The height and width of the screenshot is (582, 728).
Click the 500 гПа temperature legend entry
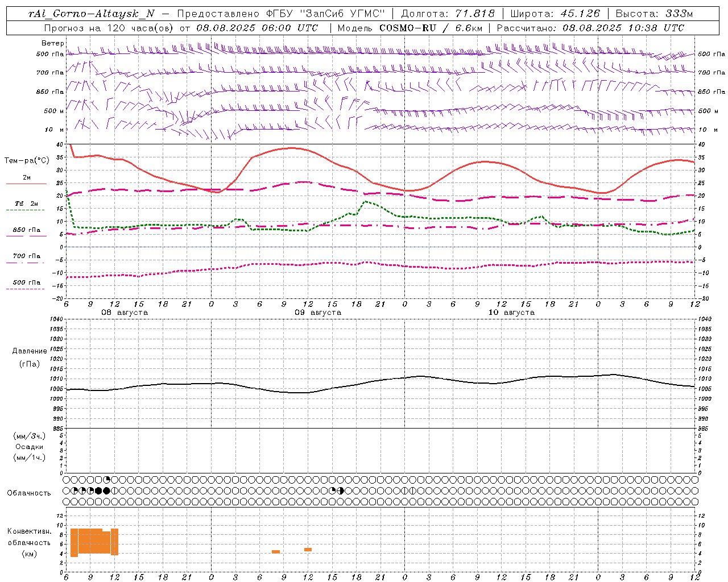[27, 282]
